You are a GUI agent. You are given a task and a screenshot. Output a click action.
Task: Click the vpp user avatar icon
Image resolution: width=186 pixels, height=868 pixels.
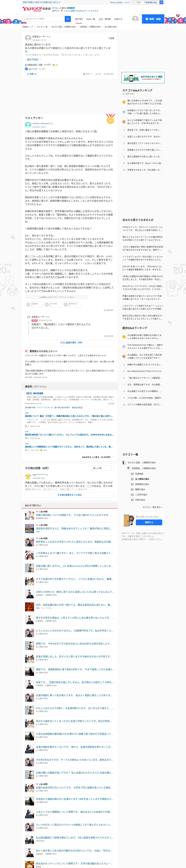[28, 476]
